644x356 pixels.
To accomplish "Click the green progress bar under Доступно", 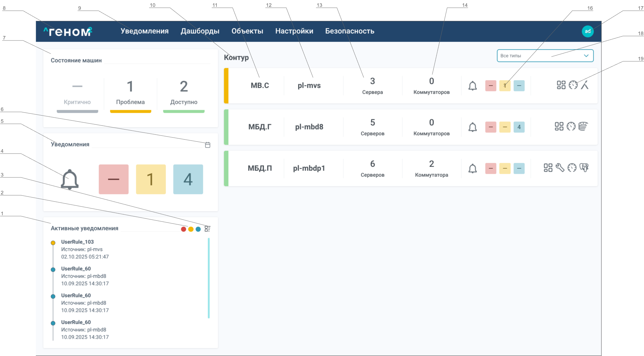I will (x=184, y=112).
